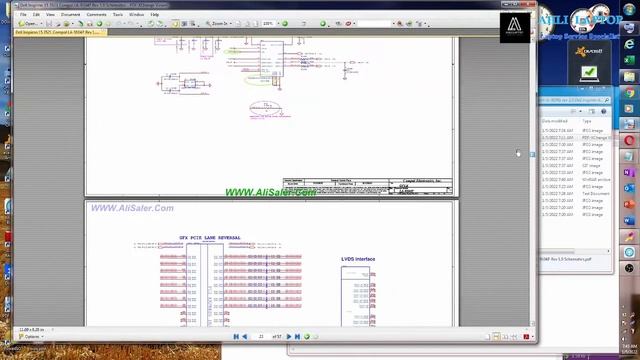
Task: Select the 'Text Document' row in Explorer
Action: coord(576,193)
